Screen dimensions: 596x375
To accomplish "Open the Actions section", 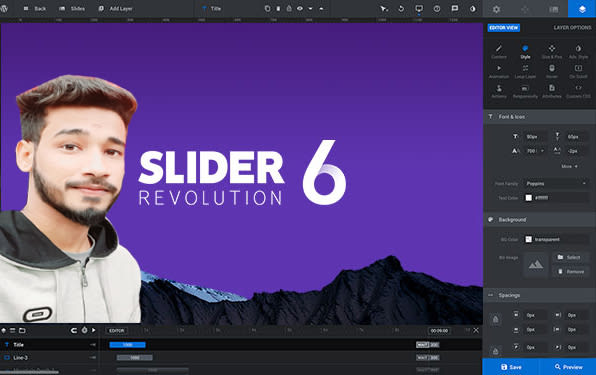I will point(499,91).
